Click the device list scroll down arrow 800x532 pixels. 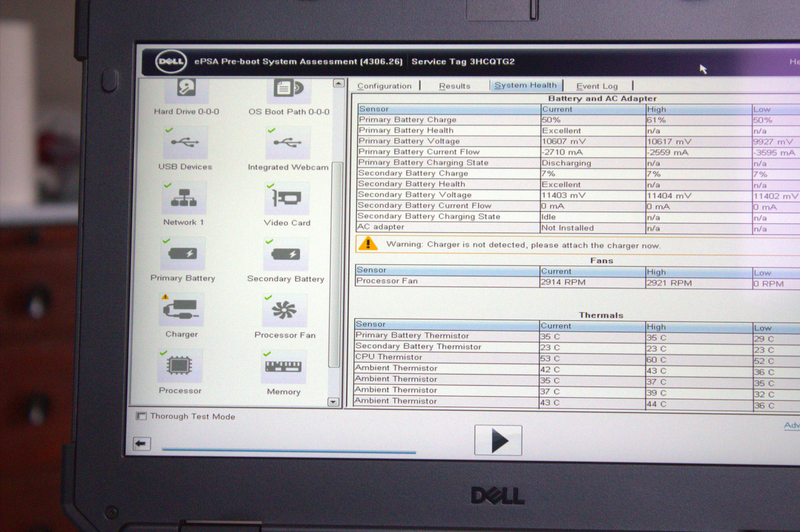click(x=333, y=402)
